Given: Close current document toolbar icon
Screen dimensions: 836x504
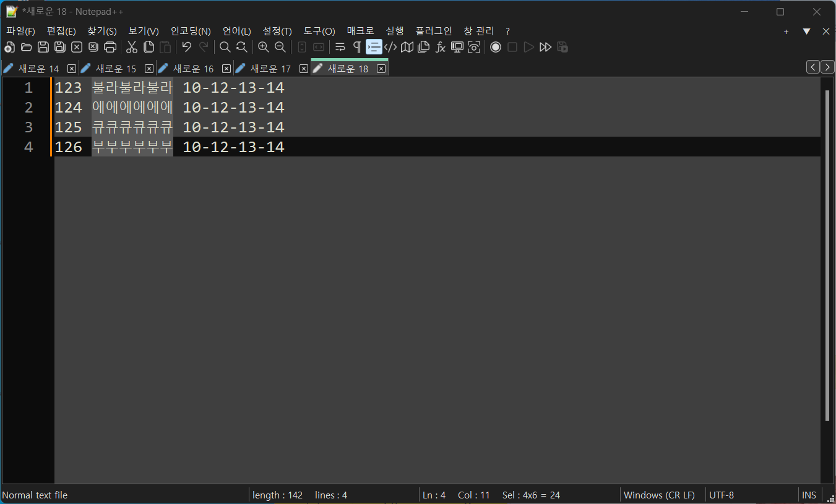Looking at the screenshot, I should [x=76, y=47].
